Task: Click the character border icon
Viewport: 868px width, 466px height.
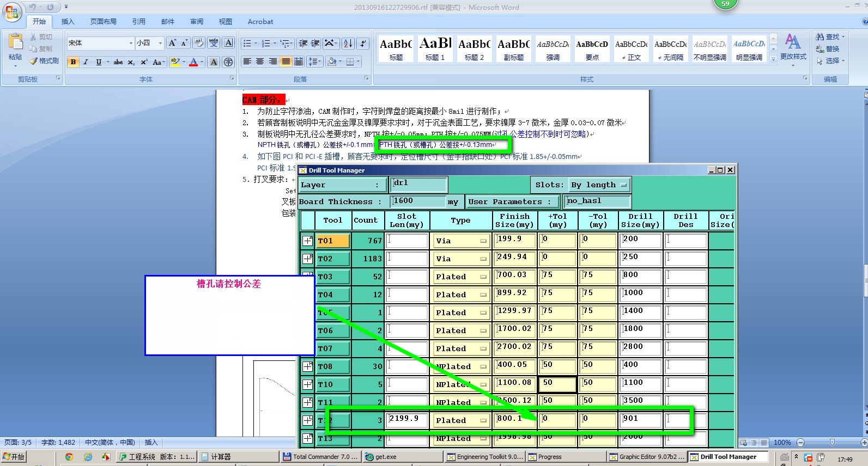Action: tap(228, 43)
